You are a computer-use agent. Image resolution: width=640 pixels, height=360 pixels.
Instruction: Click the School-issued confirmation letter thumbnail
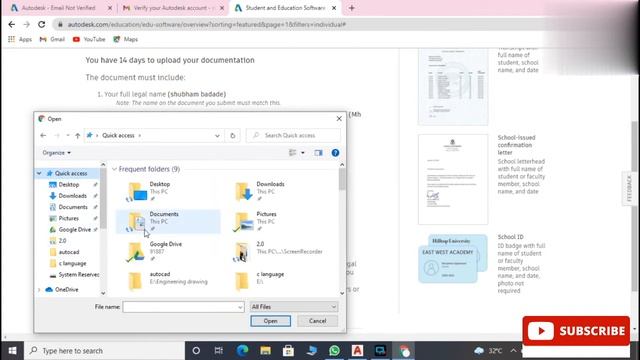click(453, 180)
